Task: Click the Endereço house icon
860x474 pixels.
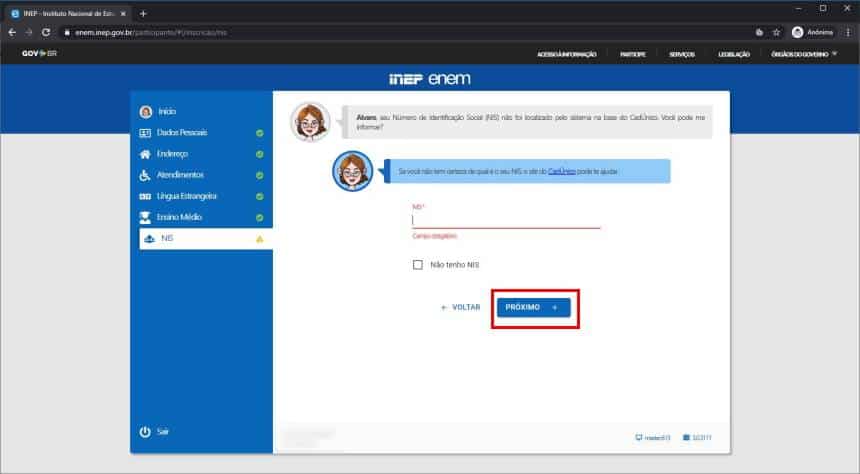Action: pos(145,154)
